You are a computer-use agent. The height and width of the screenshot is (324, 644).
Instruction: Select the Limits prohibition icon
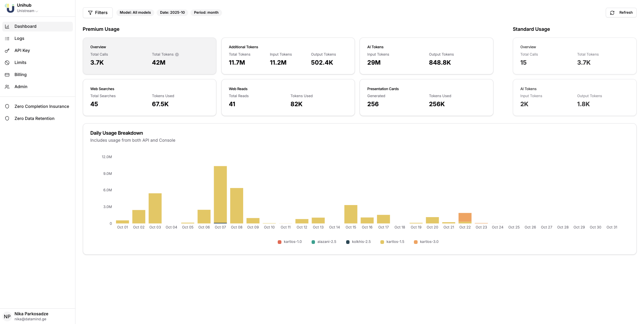tap(7, 63)
